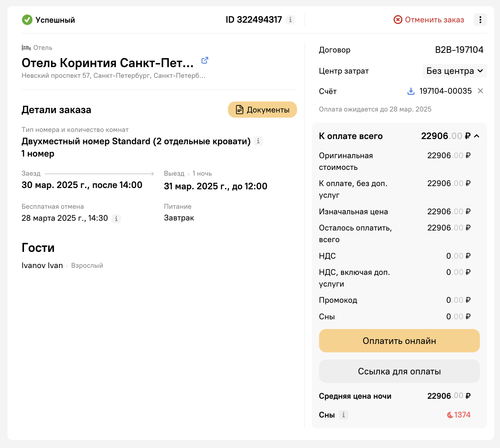Click the Детали заказа heading
The width and height of the screenshot is (500, 448).
[56, 110]
